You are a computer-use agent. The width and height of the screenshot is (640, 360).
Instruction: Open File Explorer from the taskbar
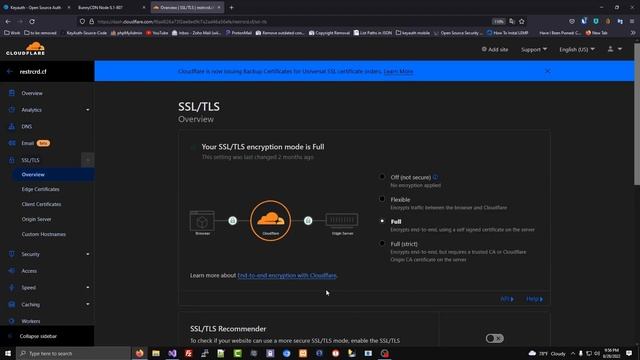[156, 353]
